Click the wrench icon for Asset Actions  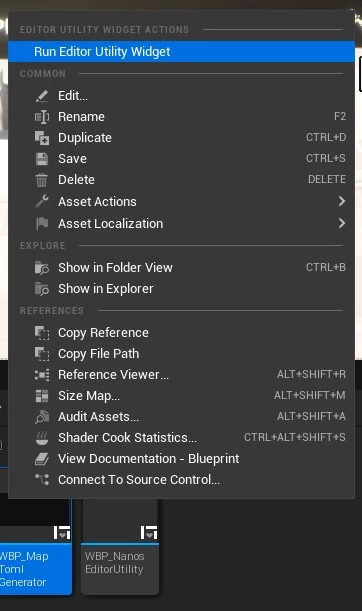42,201
